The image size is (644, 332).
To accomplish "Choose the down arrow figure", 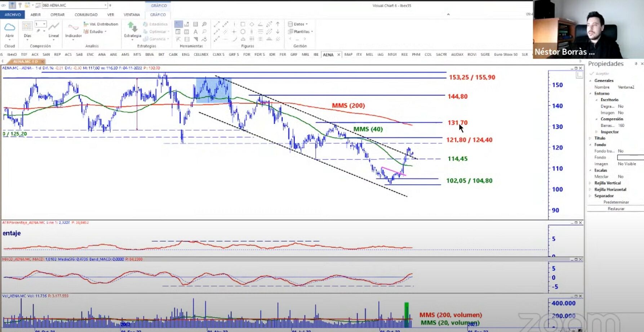I will pos(278,32).
